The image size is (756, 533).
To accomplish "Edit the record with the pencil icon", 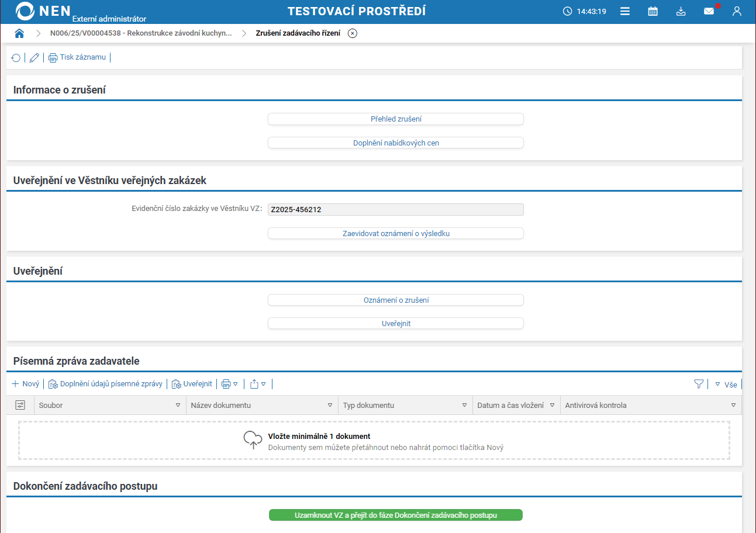I will click(x=34, y=58).
